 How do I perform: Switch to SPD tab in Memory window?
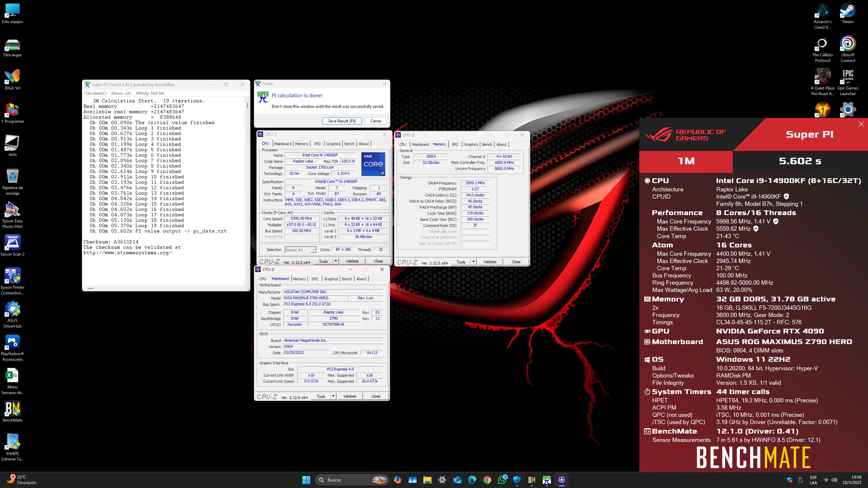[455, 145]
